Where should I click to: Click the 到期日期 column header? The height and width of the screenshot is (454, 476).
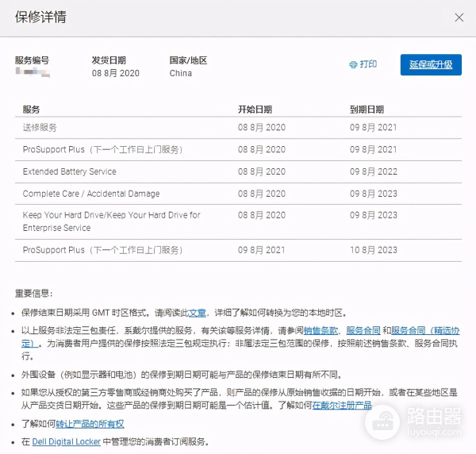(367, 110)
